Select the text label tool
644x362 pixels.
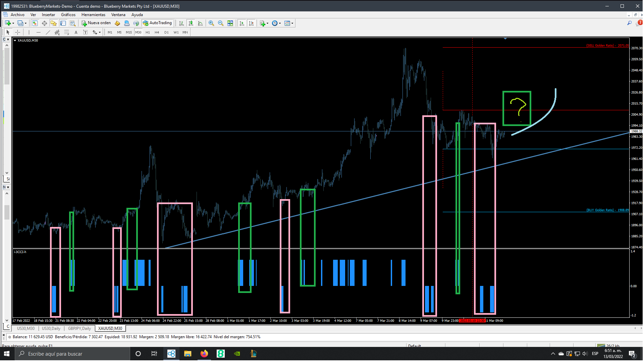pyautogui.click(x=85, y=32)
